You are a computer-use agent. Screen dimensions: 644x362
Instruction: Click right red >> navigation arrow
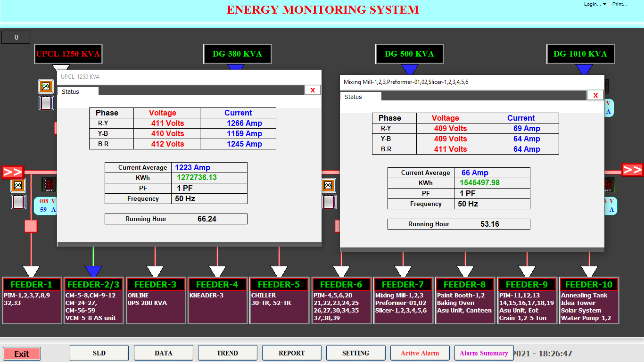[x=632, y=170]
